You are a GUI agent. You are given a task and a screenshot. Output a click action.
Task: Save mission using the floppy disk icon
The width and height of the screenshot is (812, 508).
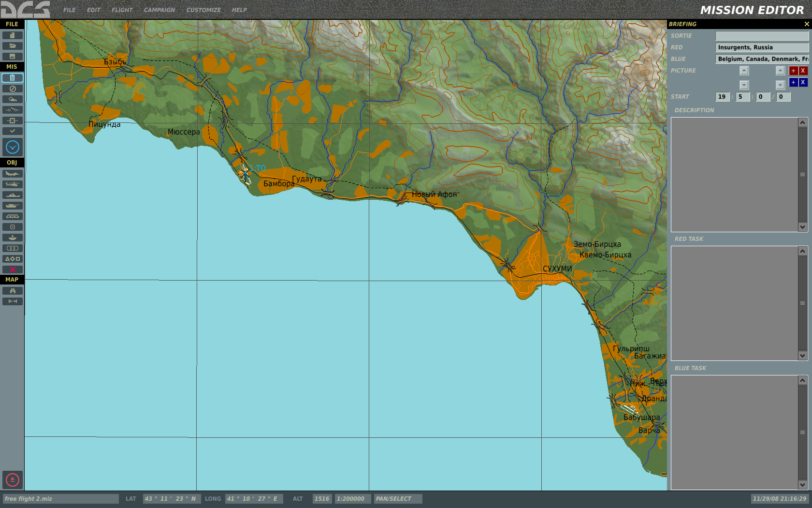tap(13, 57)
